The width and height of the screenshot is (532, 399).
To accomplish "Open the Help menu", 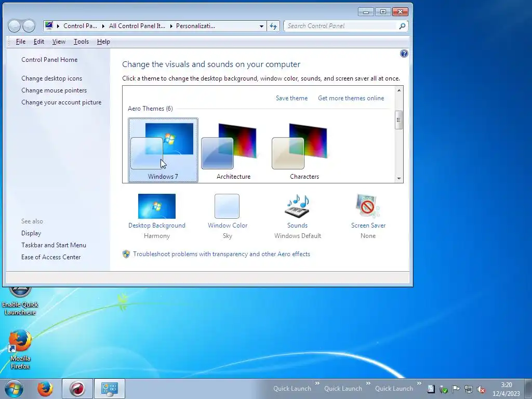I will [x=103, y=42].
